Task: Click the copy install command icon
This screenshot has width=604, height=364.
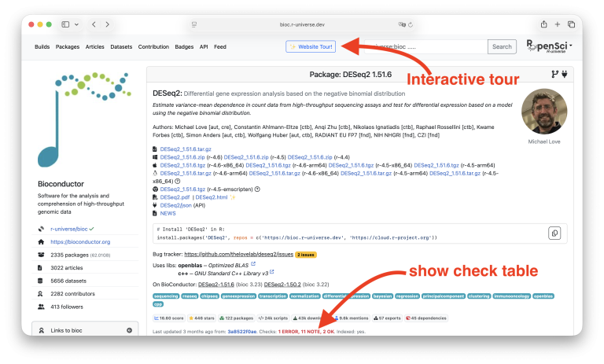Action: click(554, 233)
